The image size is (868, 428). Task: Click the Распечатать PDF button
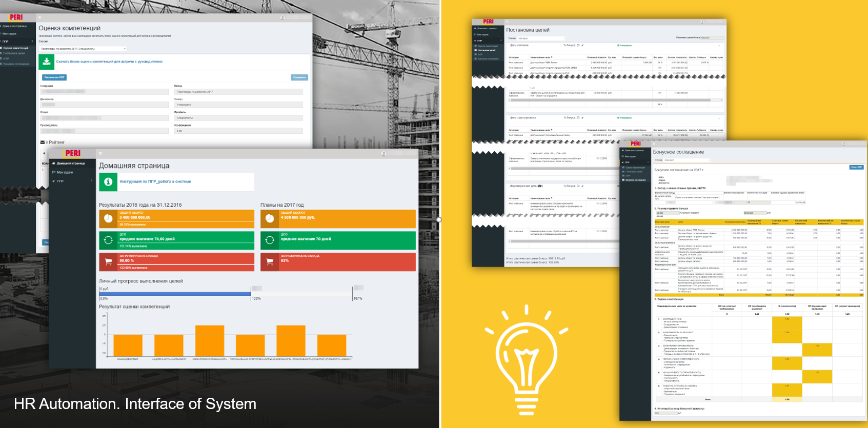tap(54, 77)
